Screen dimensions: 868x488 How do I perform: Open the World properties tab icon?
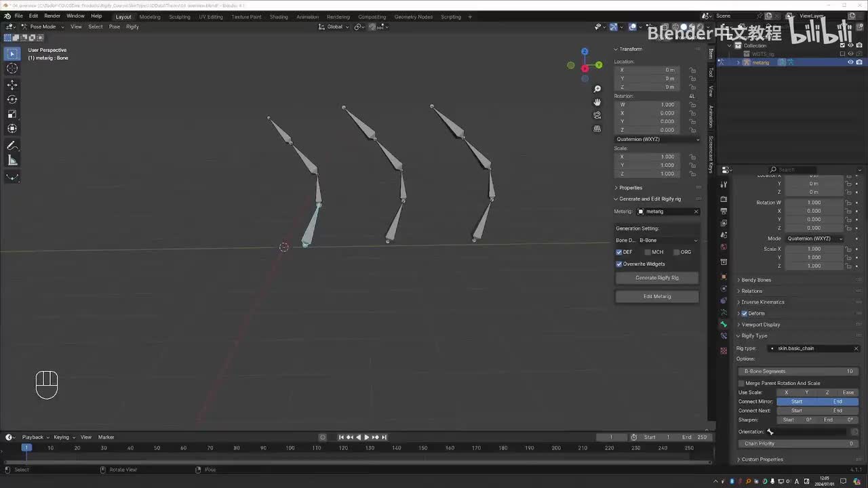[724, 247]
